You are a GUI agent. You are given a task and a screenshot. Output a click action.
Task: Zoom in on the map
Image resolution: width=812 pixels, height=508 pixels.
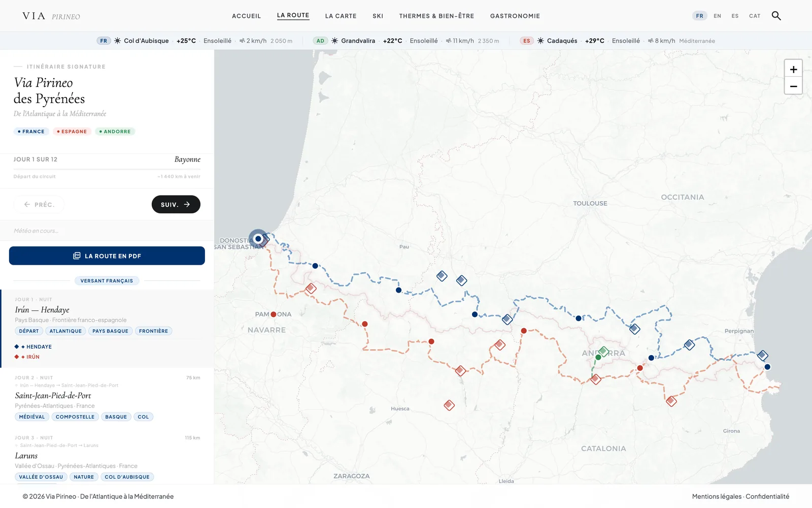(x=793, y=69)
